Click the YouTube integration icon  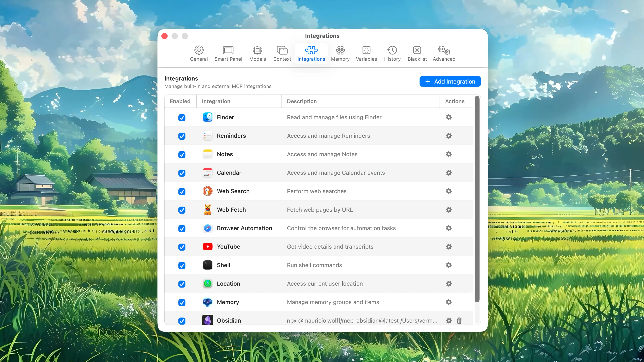click(207, 247)
